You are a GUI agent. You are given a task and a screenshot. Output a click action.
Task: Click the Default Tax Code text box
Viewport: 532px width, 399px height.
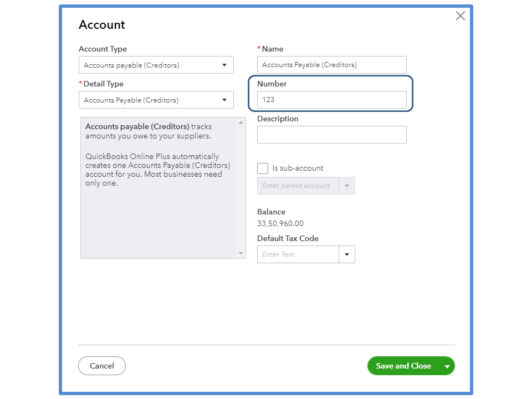pos(298,254)
